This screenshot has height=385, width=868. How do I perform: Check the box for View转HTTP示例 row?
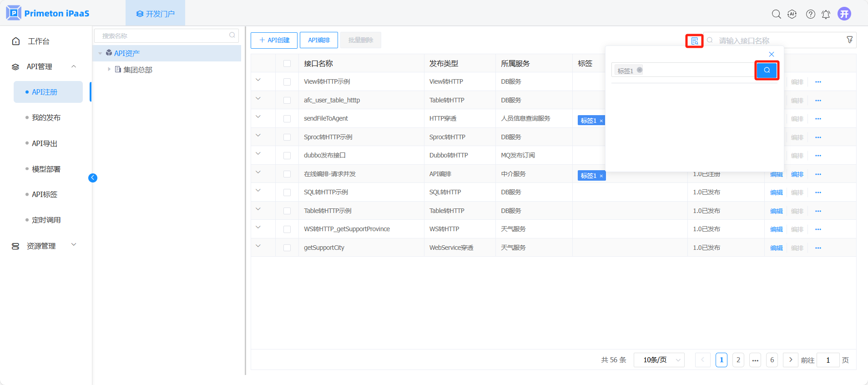pos(287,82)
